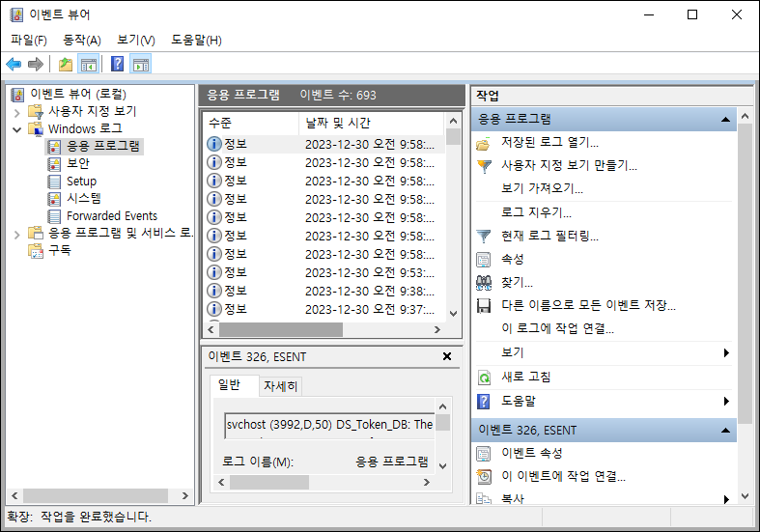The image size is (760, 532).
Task: Open the Forwarded Events log
Action: (112, 216)
